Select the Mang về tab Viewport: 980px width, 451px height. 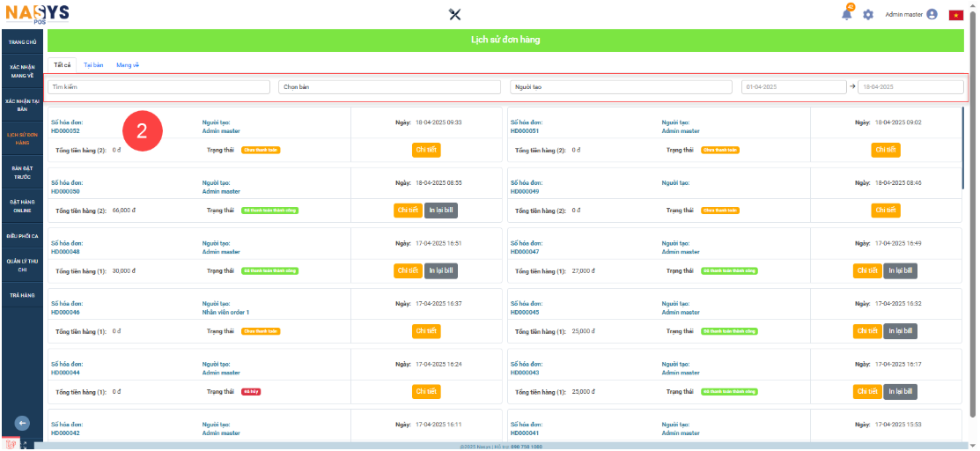point(128,65)
